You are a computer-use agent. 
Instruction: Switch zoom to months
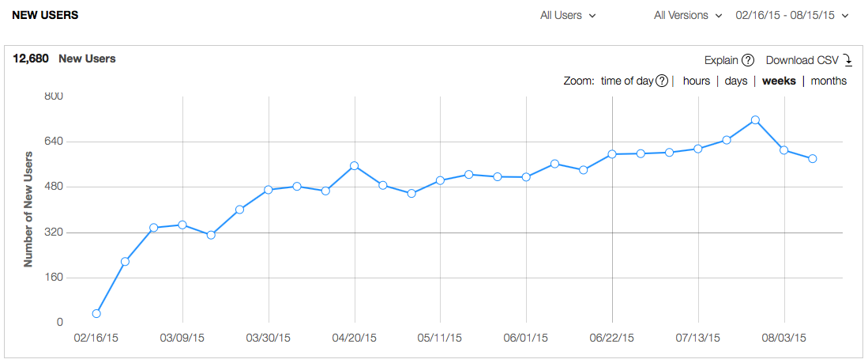point(829,81)
